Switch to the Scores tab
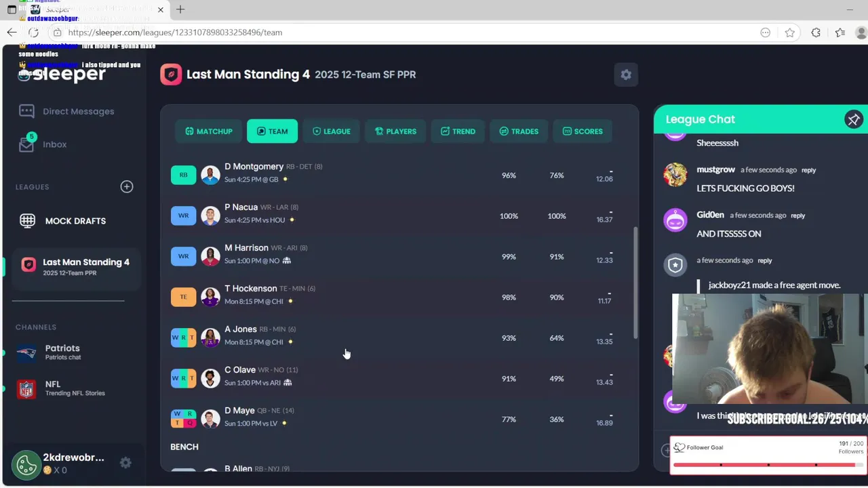 point(583,131)
